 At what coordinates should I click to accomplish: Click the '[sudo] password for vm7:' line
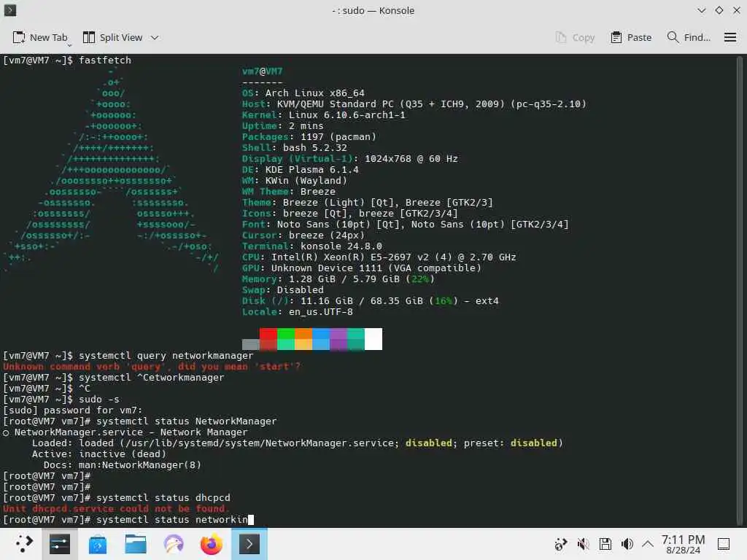(x=72, y=410)
